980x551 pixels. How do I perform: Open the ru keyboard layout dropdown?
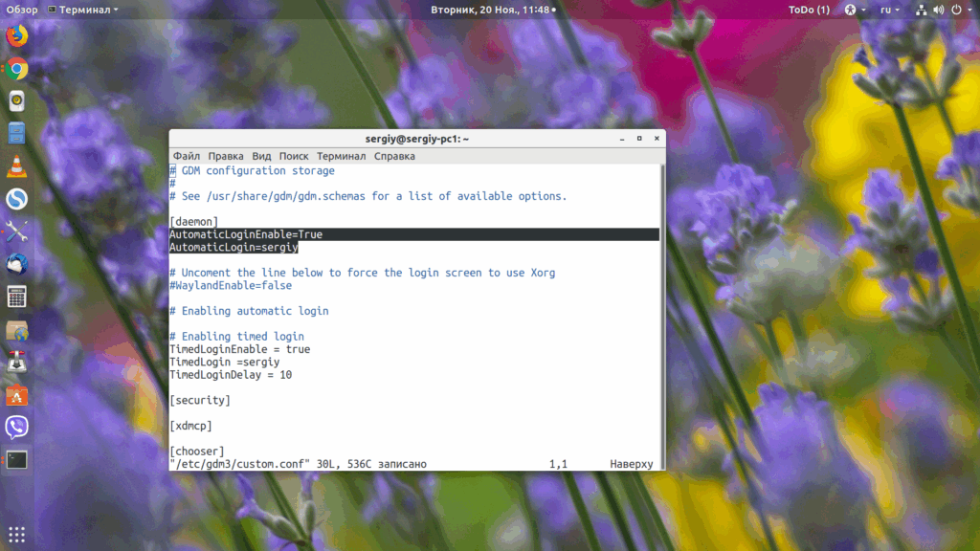point(890,10)
